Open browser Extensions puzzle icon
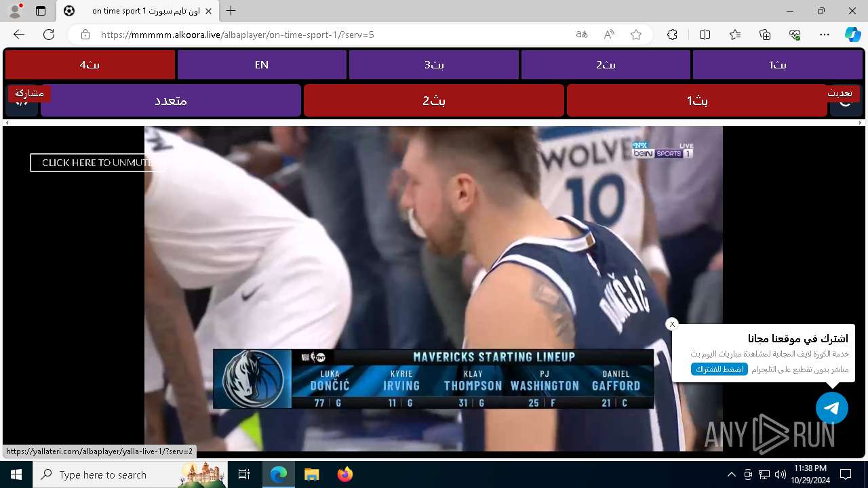 point(672,35)
